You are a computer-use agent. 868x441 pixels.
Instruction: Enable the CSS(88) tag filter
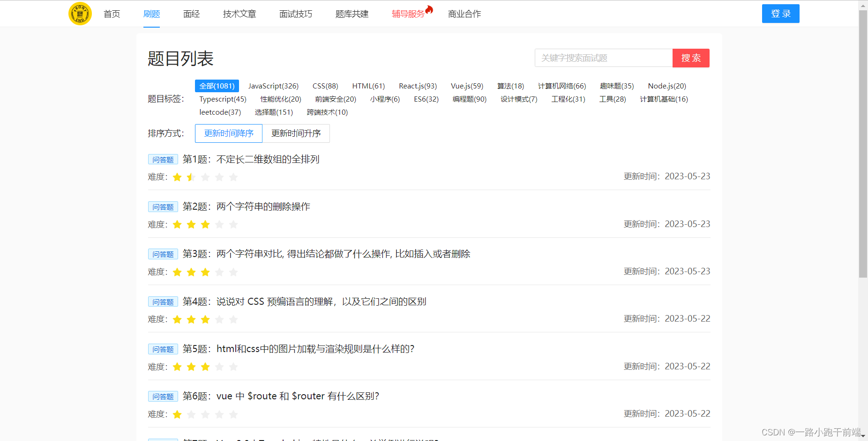[x=325, y=86]
